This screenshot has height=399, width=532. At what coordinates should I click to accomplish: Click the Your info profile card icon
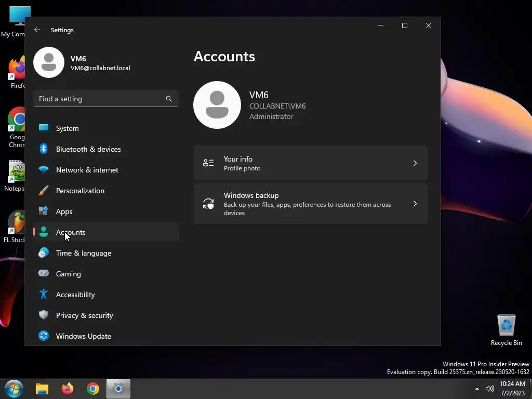208,163
